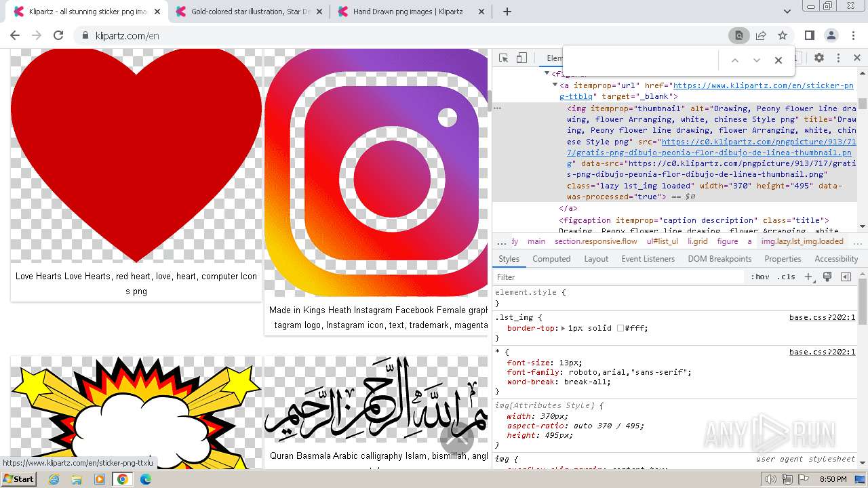Open the Edge icon in the taskbar

tap(146, 479)
